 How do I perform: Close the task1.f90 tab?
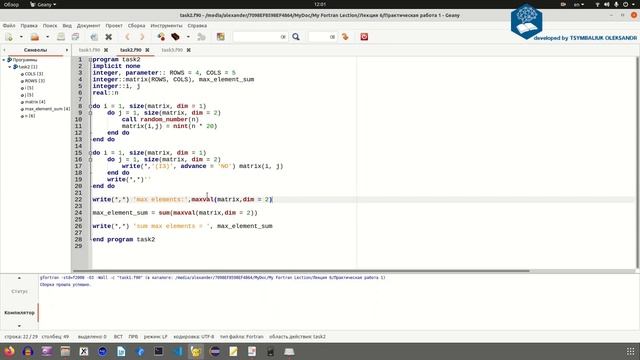106,50
